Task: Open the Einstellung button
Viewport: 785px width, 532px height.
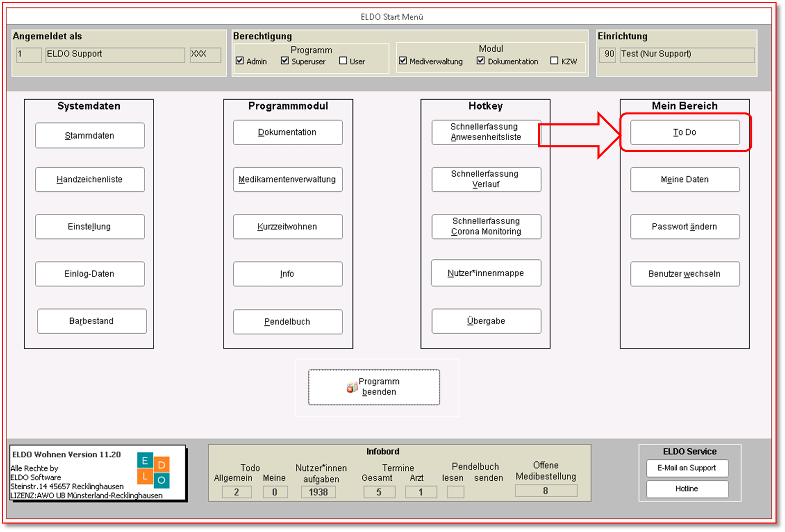Action: pyautogui.click(x=90, y=227)
